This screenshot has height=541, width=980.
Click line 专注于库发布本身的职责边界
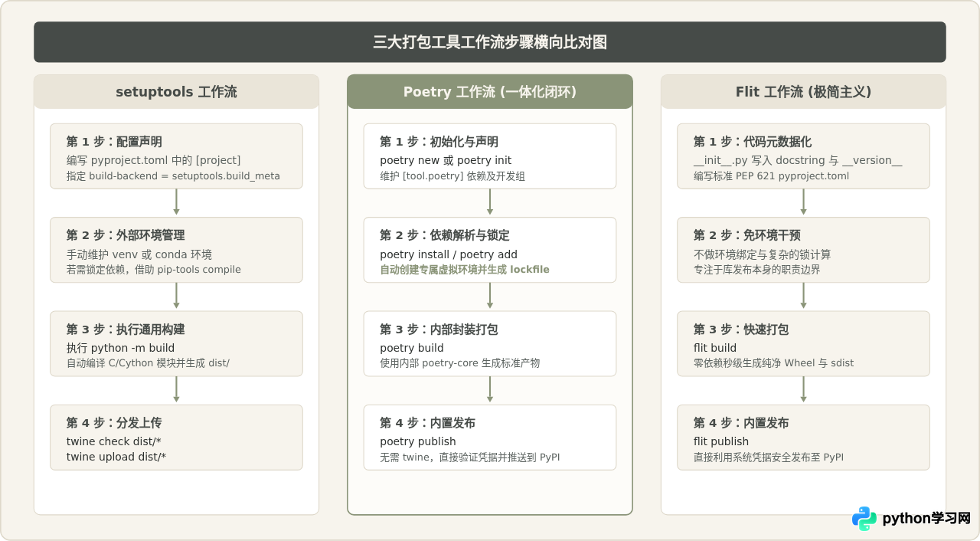pos(756,270)
